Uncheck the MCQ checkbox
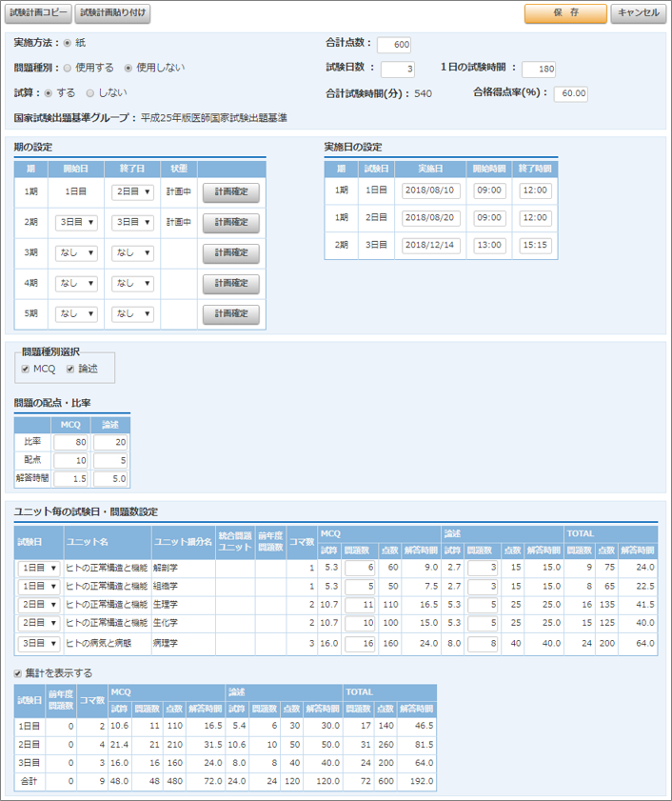This screenshot has width=672, height=801. (26, 369)
